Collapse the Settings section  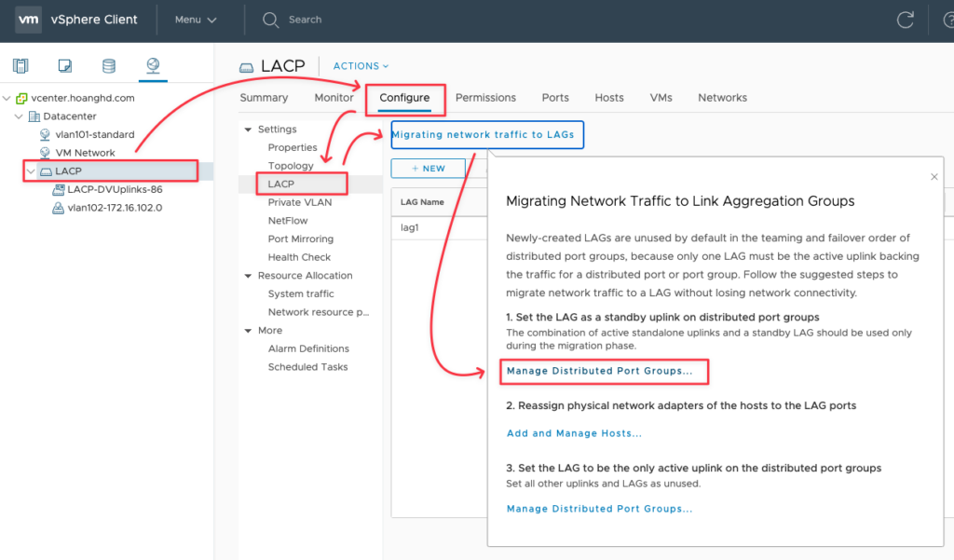(248, 130)
